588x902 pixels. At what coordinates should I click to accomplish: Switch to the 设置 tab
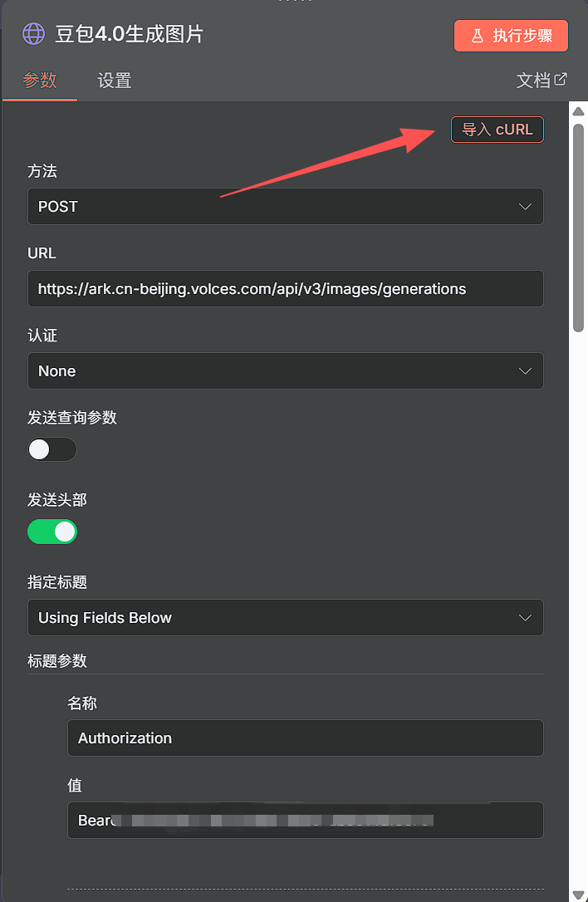[x=115, y=81]
